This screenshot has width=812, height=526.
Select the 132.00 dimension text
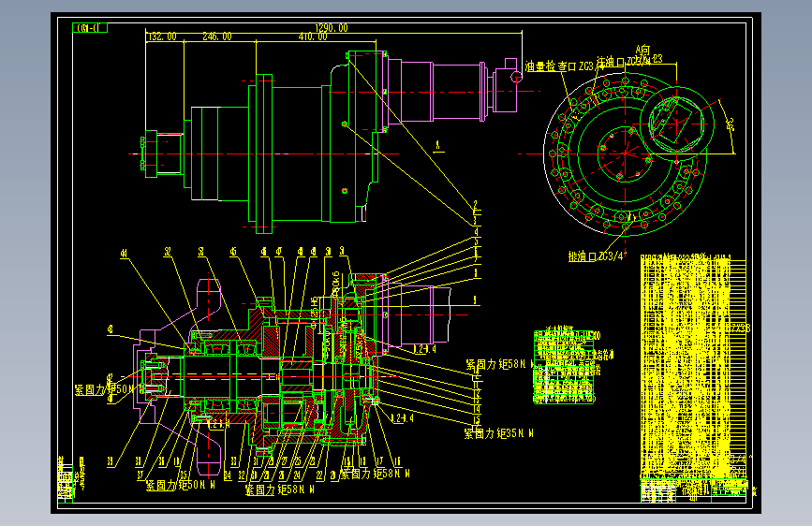point(163,37)
